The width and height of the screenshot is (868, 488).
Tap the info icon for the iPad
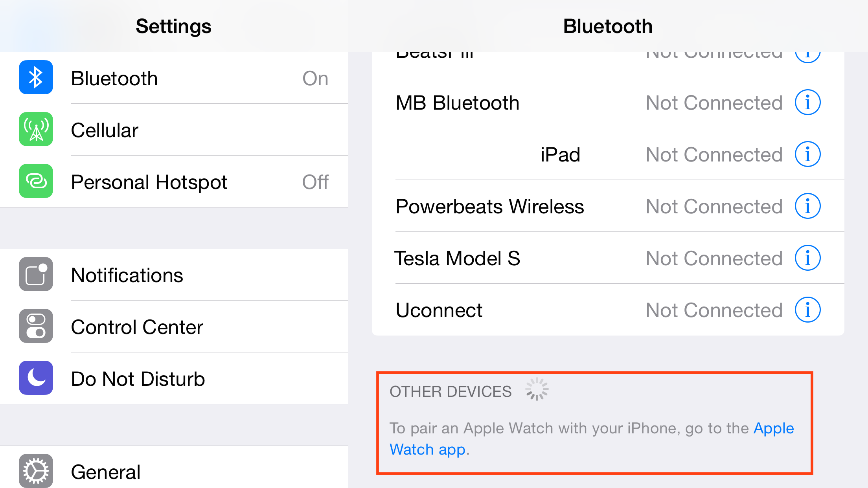click(807, 154)
